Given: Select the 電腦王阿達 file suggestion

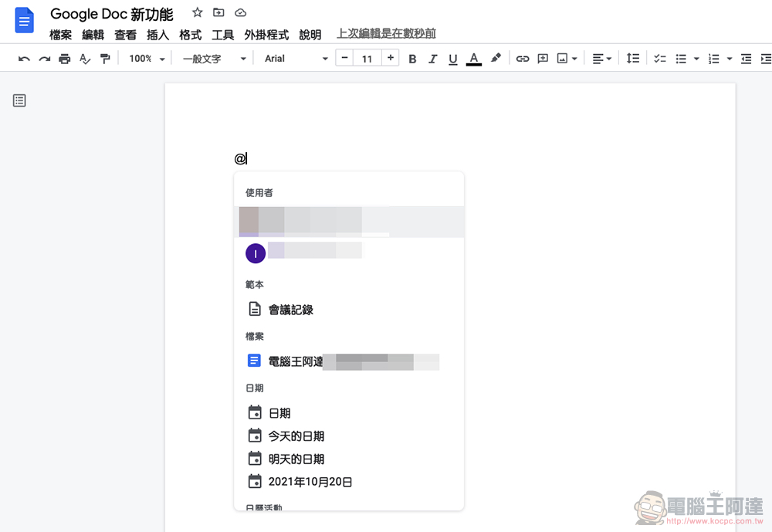Looking at the screenshot, I should click(349, 361).
